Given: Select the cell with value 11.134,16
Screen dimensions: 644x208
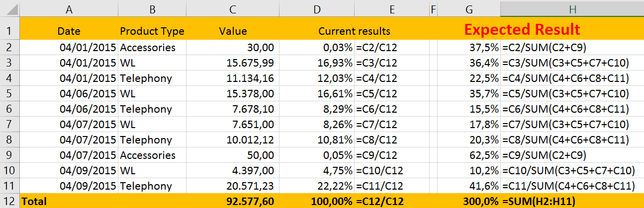Looking at the screenshot, I should [x=233, y=78].
